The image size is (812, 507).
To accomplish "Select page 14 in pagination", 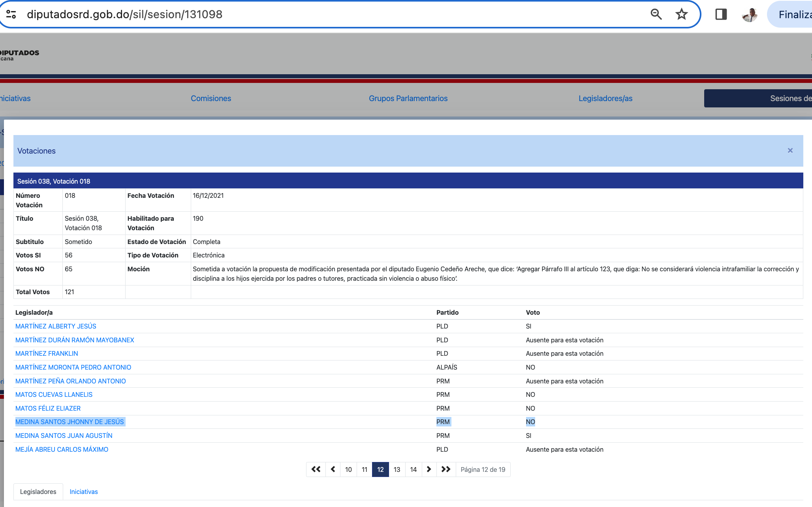I will click(x=414, y=469).
